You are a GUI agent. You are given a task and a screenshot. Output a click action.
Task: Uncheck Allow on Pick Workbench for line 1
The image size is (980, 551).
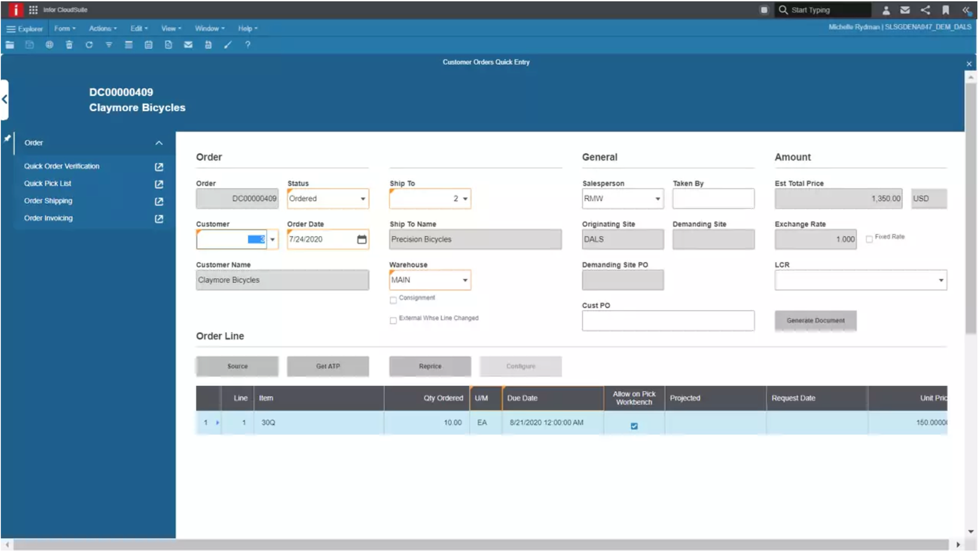click(634, 426)
